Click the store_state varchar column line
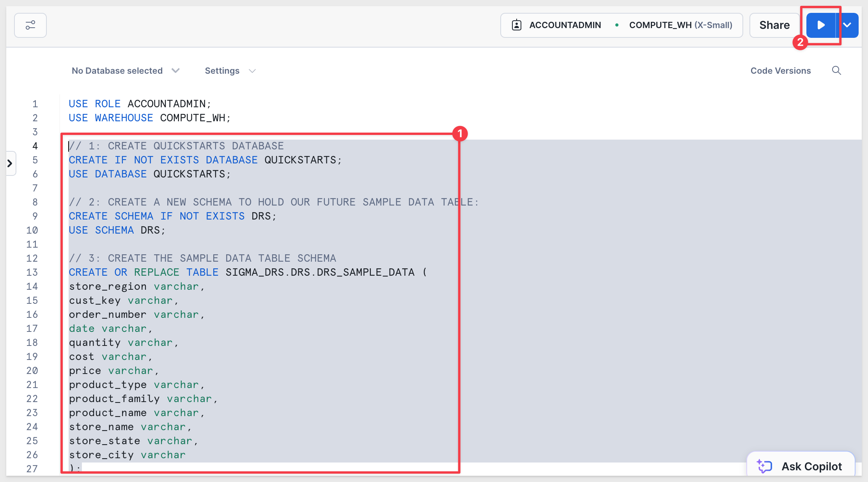 134,441
